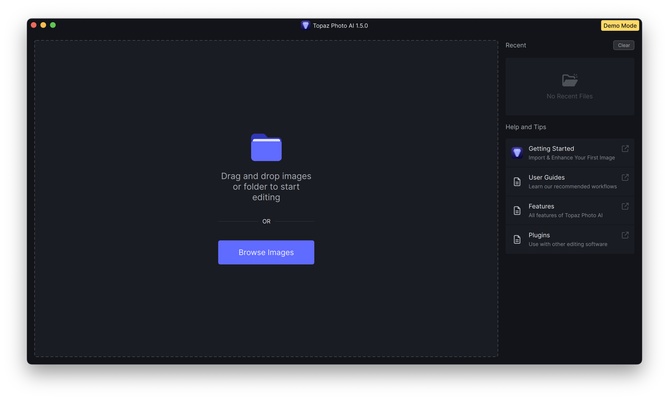Open the external link icon for Plugins
The height and width of the screenshot is (400, 669).
tap(625, 236)
